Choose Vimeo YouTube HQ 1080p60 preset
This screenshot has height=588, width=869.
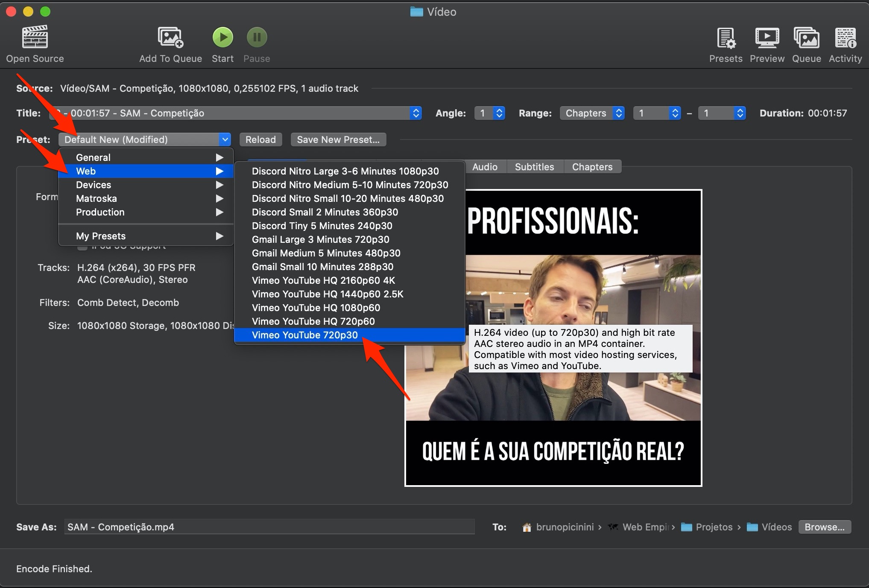[316, 308]
